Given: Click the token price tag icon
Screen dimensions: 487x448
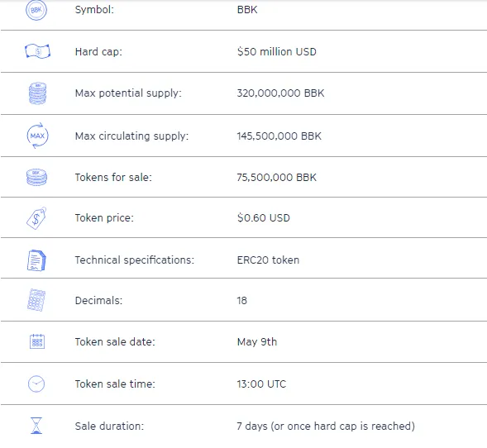Looking at the screenshot, I should click(36, 218).
